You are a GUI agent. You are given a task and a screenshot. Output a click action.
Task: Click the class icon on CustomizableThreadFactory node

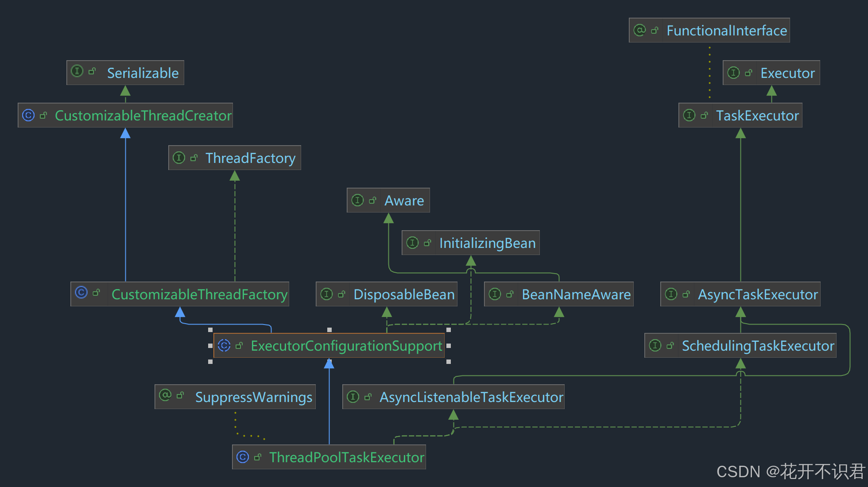pos(81,292)
